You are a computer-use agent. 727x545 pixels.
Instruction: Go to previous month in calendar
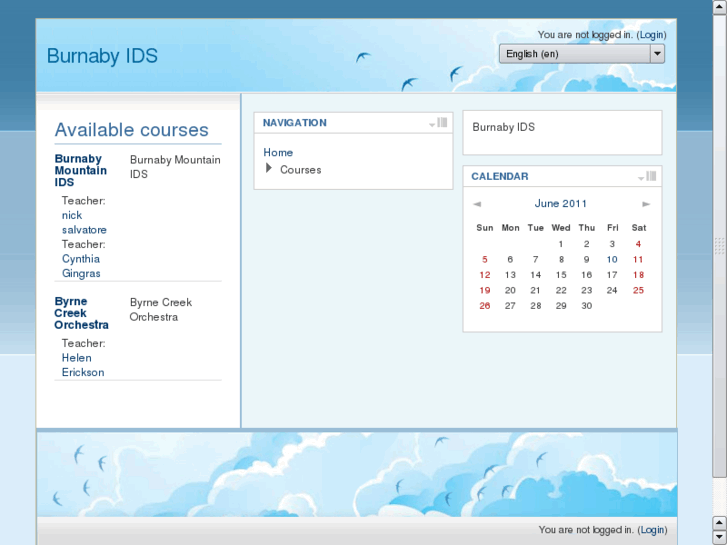477,204
